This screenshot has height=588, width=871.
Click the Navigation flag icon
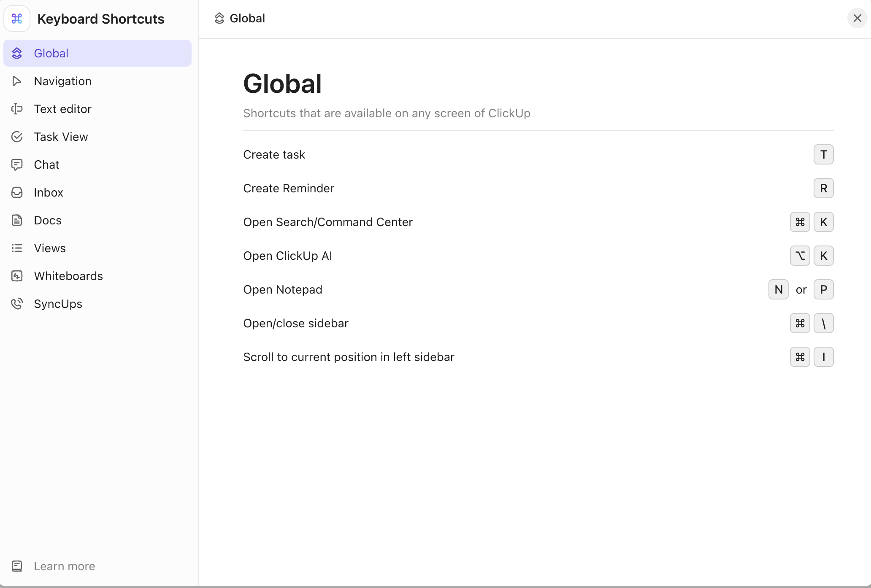tap(17, 81)
